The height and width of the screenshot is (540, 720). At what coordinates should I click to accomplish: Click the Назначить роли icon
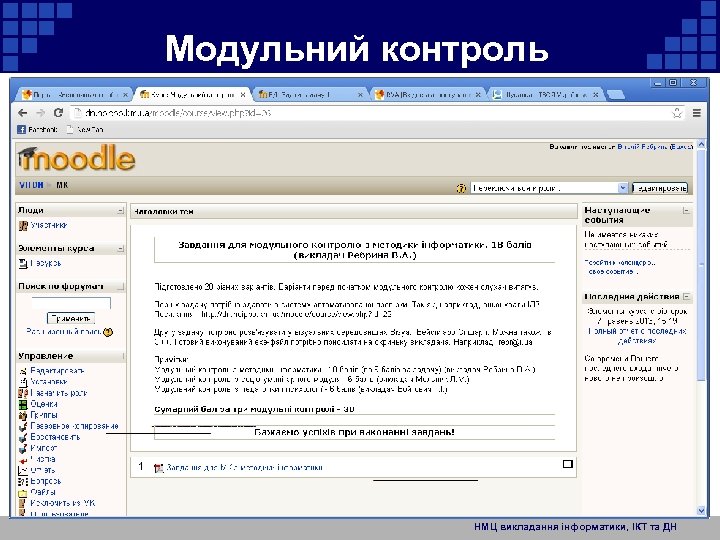pyautogui.click(x=23, y=393)
